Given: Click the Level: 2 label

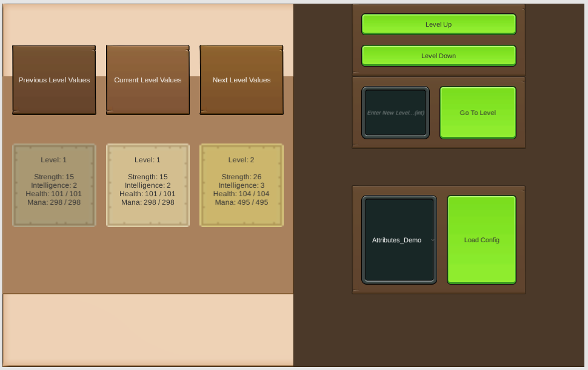Looking at the screenshot, I should tap(241, 160).
